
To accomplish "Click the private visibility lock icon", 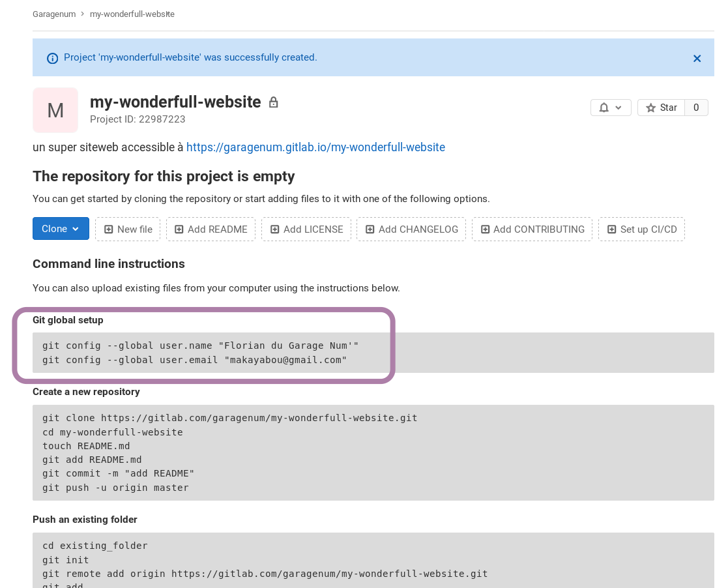I will (273, 102).
